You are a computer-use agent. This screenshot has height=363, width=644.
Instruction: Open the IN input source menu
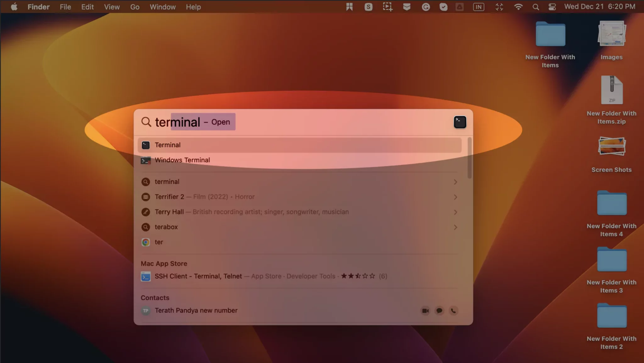click(479, 7)
